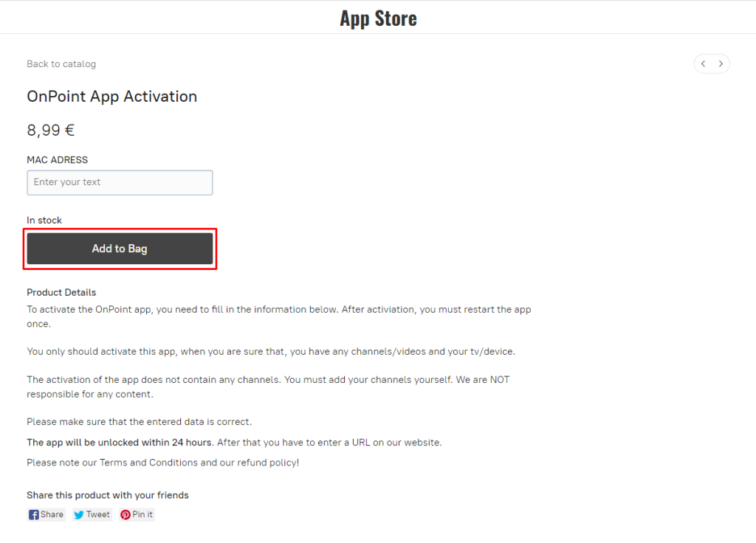Return via Back to catalog link
Viewport: 756px width, 543px height.
click(61, 64)
